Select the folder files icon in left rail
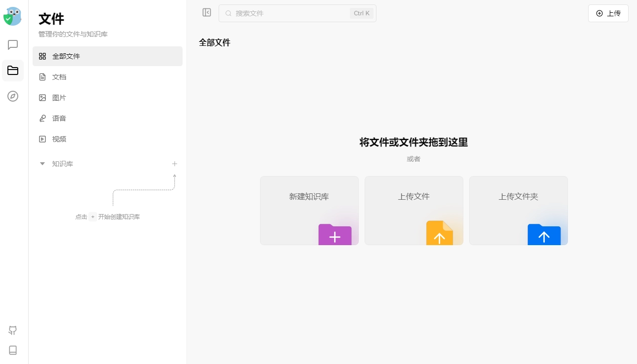The width and height of the screenshot is (637, 364). (x=13, y=71)
